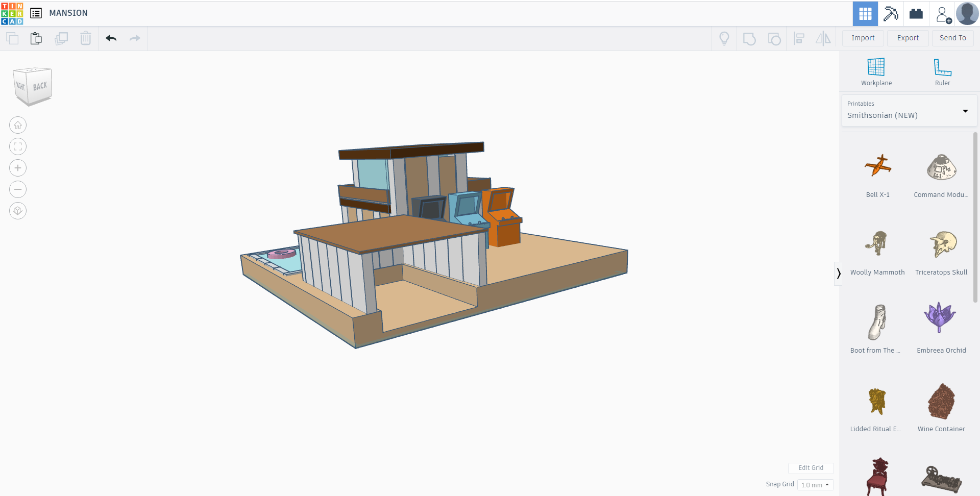Open the Align tool
This screenshot has width=980, height=496.
pos(799,38)
